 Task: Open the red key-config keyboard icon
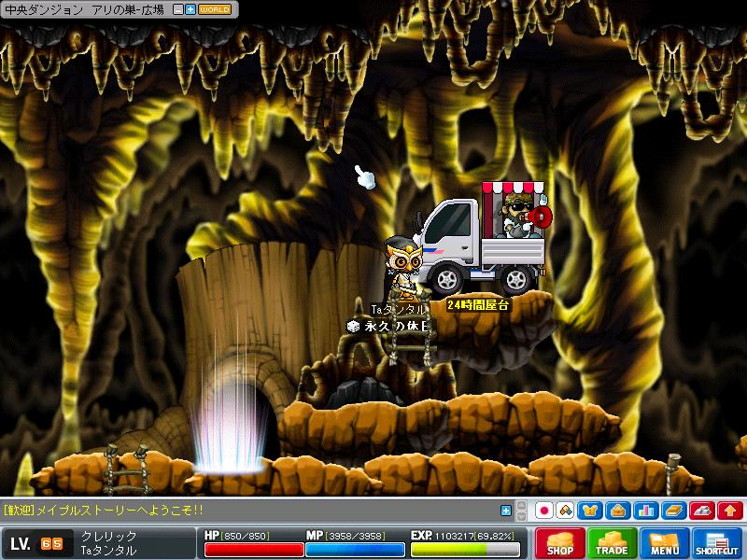coord(702,511)
